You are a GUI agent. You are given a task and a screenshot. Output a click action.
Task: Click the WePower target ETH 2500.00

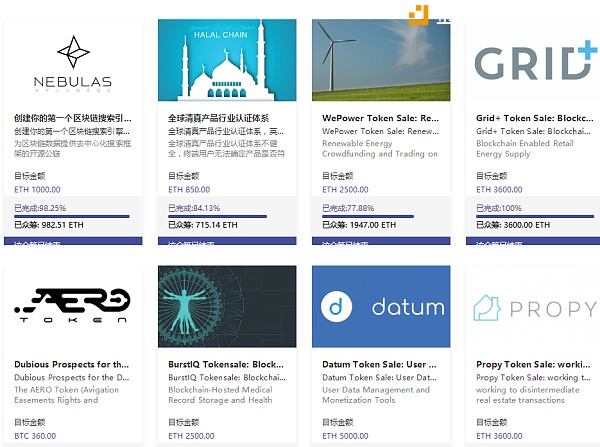pyautogui.click(x=345, y=189)
